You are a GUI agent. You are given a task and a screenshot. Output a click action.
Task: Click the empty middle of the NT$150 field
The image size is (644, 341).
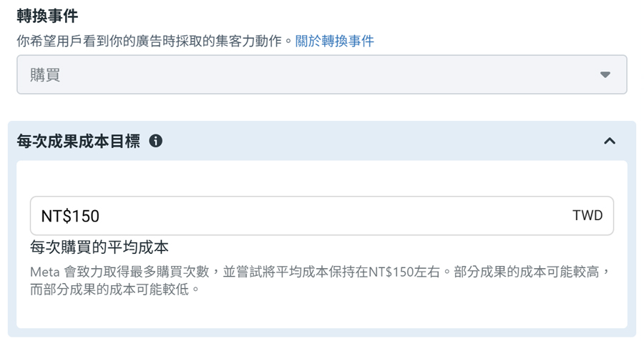pos(328,216)
